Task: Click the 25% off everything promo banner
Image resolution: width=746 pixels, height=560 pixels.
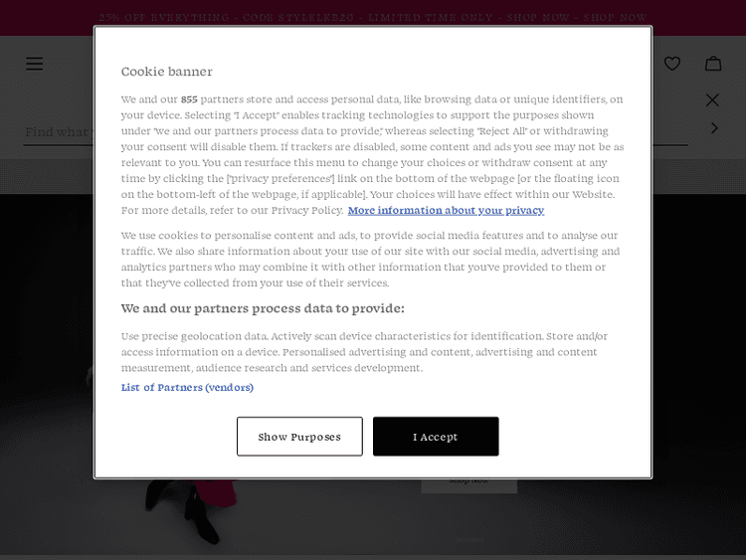Action: [x=373, y=17]
